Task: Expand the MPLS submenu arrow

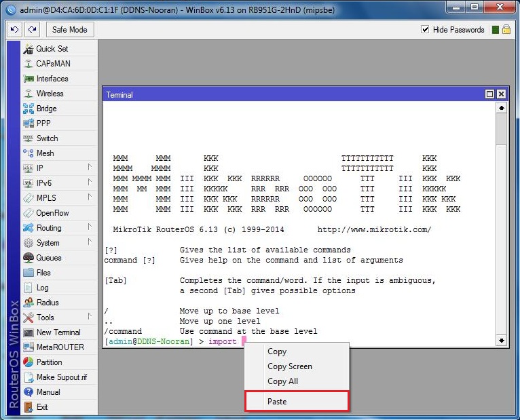Action: click(90, 197)
